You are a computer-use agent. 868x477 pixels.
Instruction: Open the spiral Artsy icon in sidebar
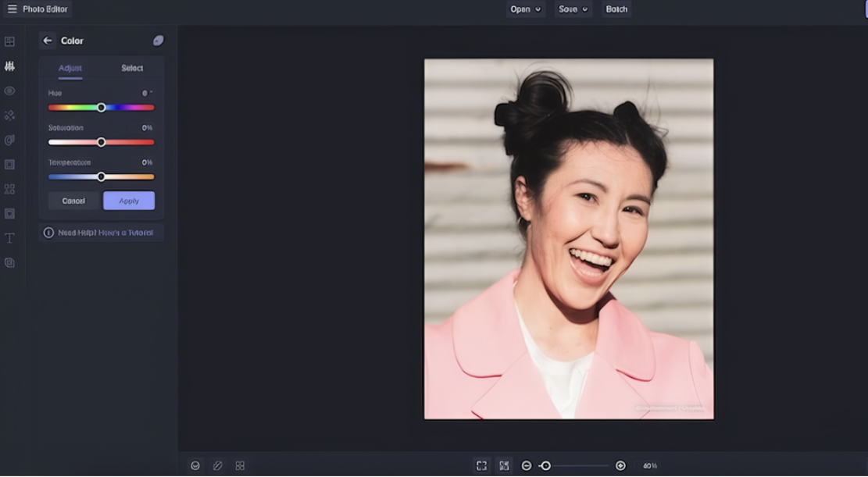click(x=9, y=140)
